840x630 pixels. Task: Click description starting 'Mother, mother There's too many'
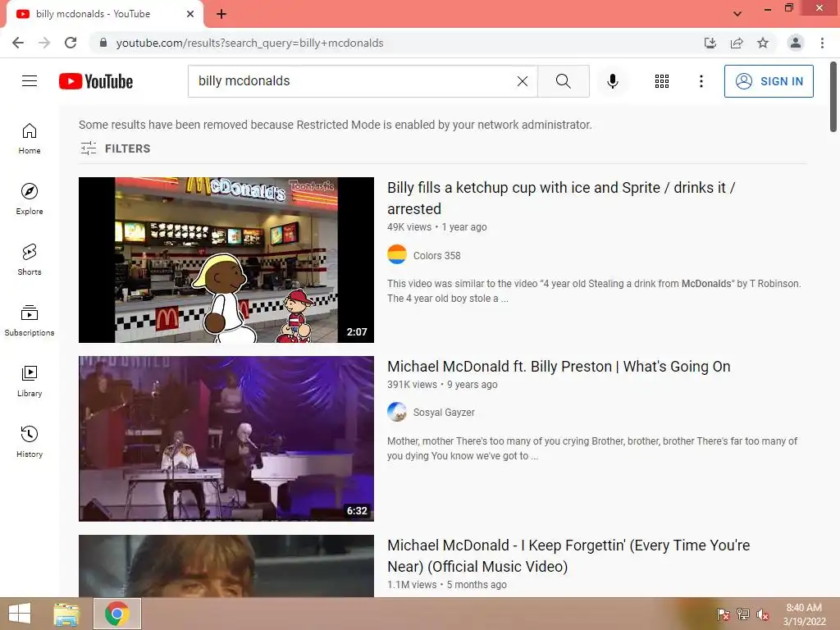(x=592, y=449)
